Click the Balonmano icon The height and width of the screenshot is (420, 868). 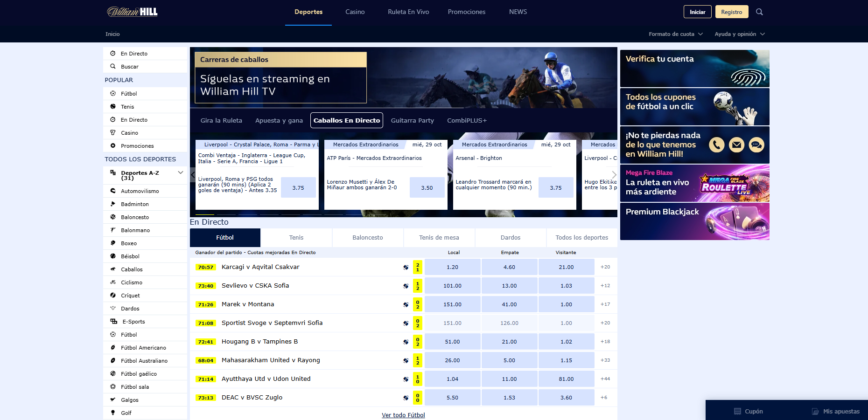(113, 230)
